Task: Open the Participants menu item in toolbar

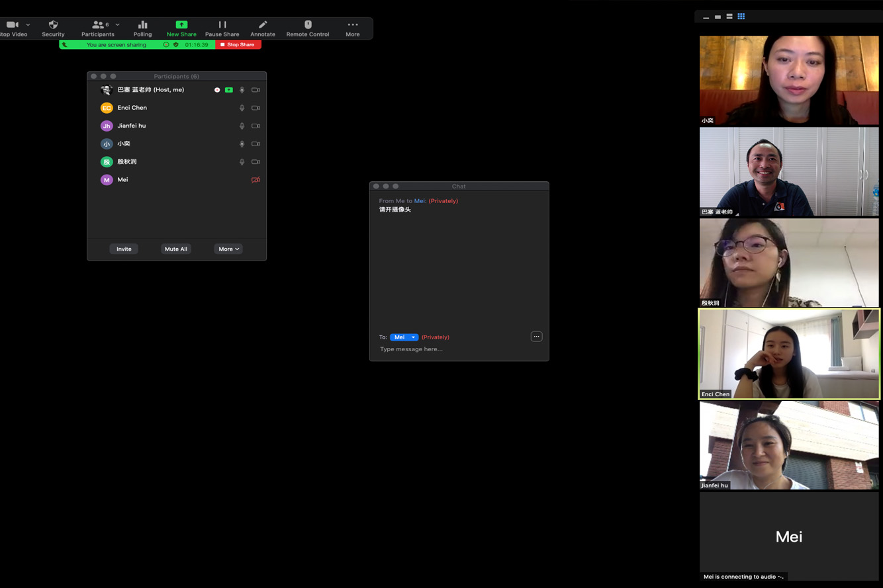Action: point(98,28)
